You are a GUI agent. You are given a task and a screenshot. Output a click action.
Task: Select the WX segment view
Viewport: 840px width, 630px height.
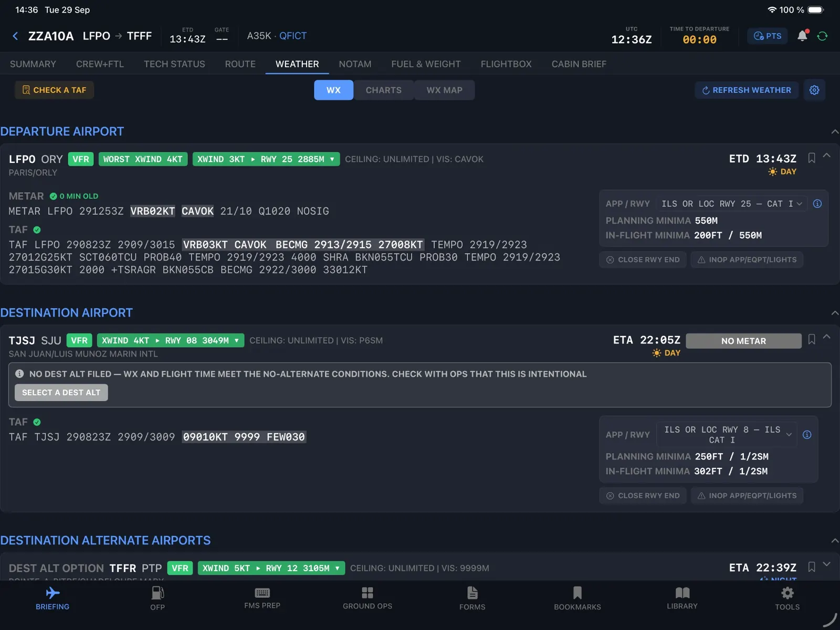point(333,90)
